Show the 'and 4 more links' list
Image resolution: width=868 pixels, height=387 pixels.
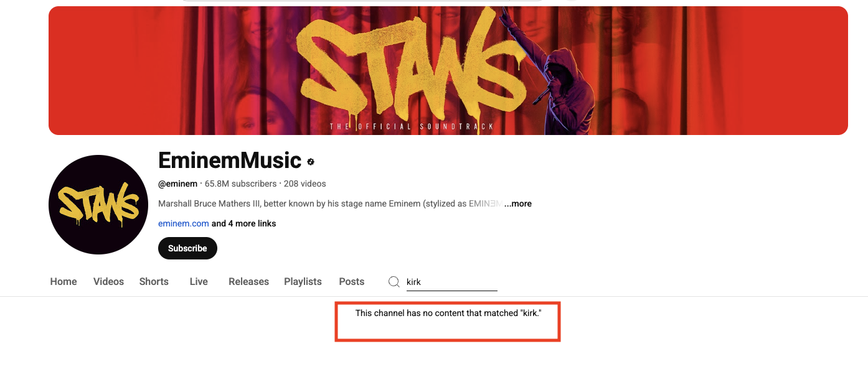(244, 223)
